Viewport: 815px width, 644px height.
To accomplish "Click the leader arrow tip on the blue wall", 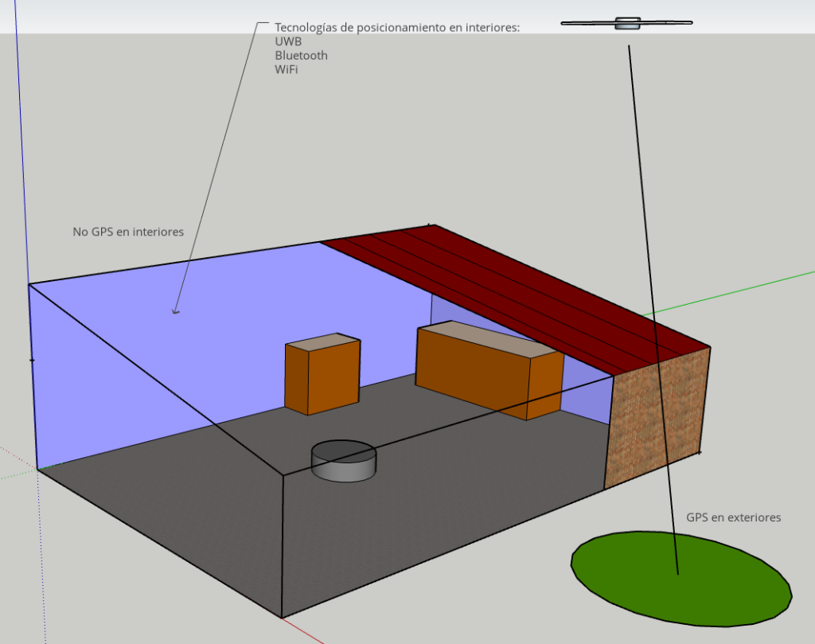I will [x=175, y=312].
